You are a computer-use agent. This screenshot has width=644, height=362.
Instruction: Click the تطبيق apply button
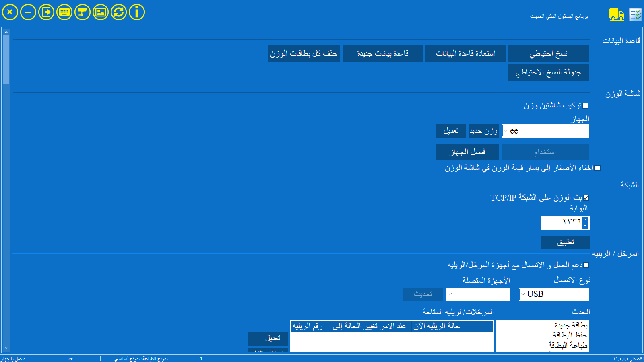pos(565,242)
